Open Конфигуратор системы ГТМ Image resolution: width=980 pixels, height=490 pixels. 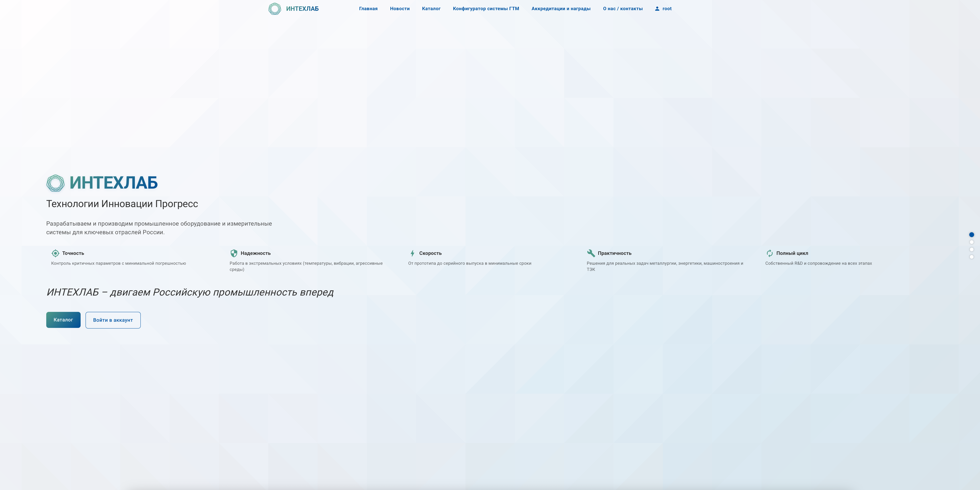[x=486, y=8]
